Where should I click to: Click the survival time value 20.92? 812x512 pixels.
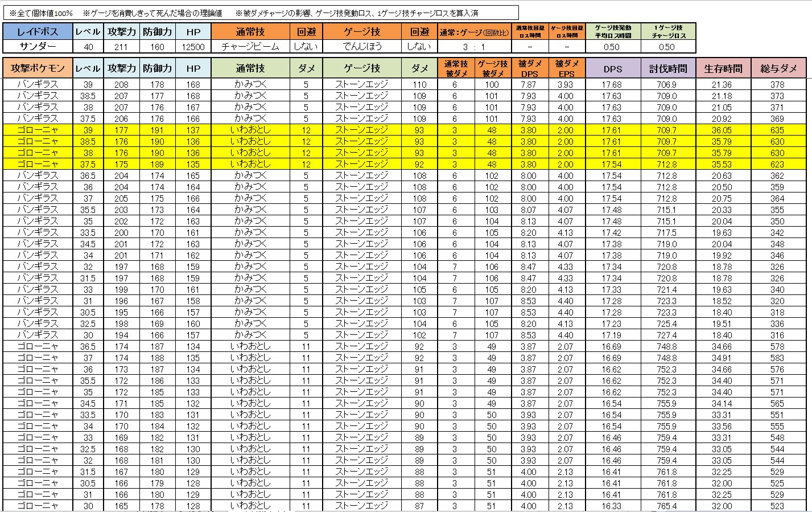722,118
